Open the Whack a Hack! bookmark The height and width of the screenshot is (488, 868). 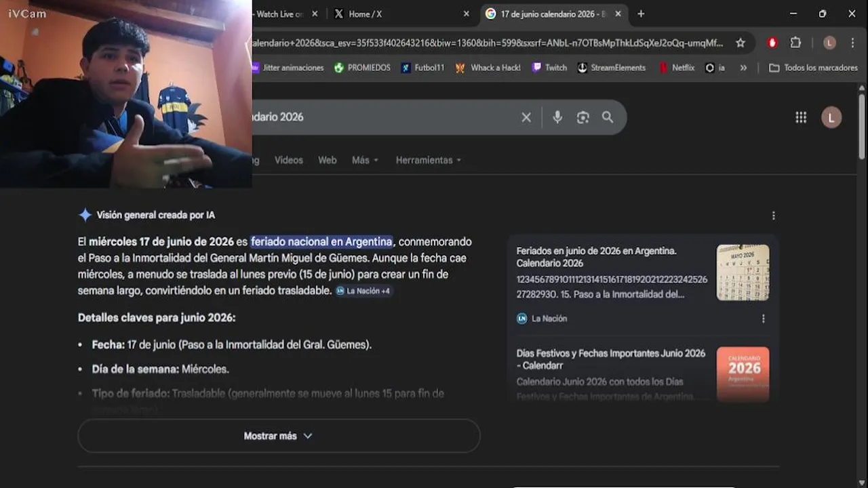(488, 68)
